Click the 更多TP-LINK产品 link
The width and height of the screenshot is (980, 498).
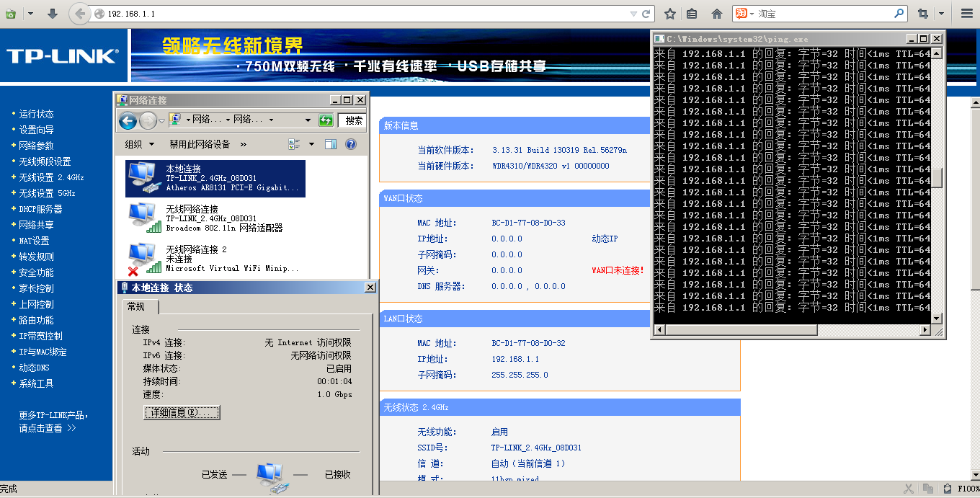[54, 415]
